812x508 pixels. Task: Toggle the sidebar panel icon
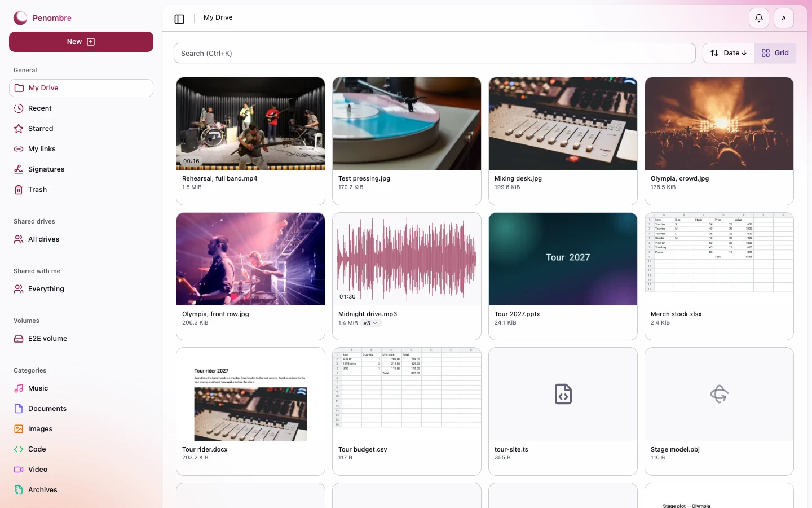(x=179, y=19)
